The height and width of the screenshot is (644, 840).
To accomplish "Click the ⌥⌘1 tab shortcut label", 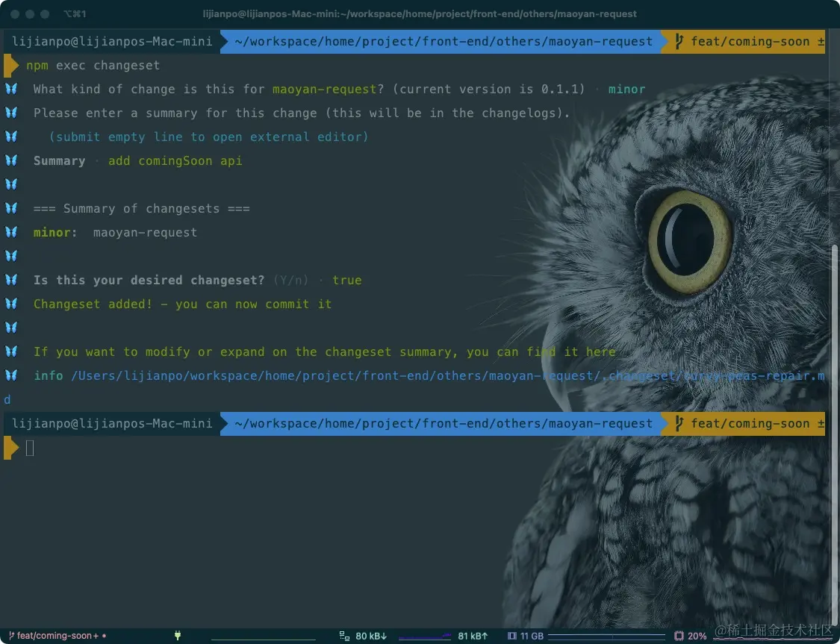I will pyautogui.click(x=75, y=14).
